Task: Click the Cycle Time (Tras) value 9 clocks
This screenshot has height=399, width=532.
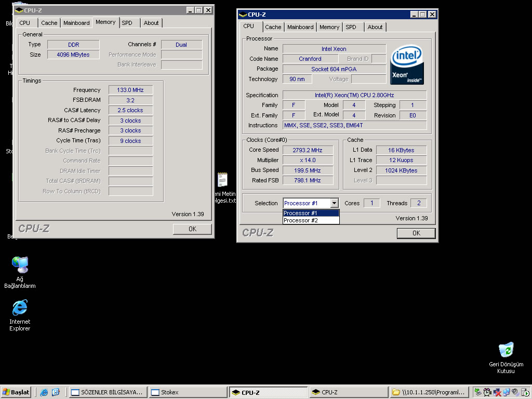Action: tap(130, 141)
